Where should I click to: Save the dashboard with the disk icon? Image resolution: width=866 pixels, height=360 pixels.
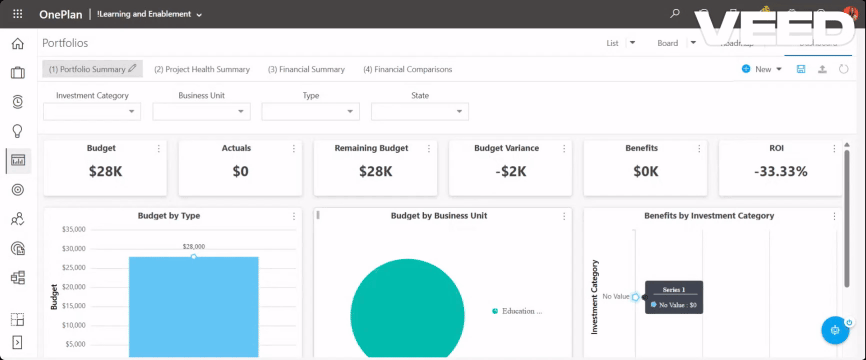pos(801,69)
